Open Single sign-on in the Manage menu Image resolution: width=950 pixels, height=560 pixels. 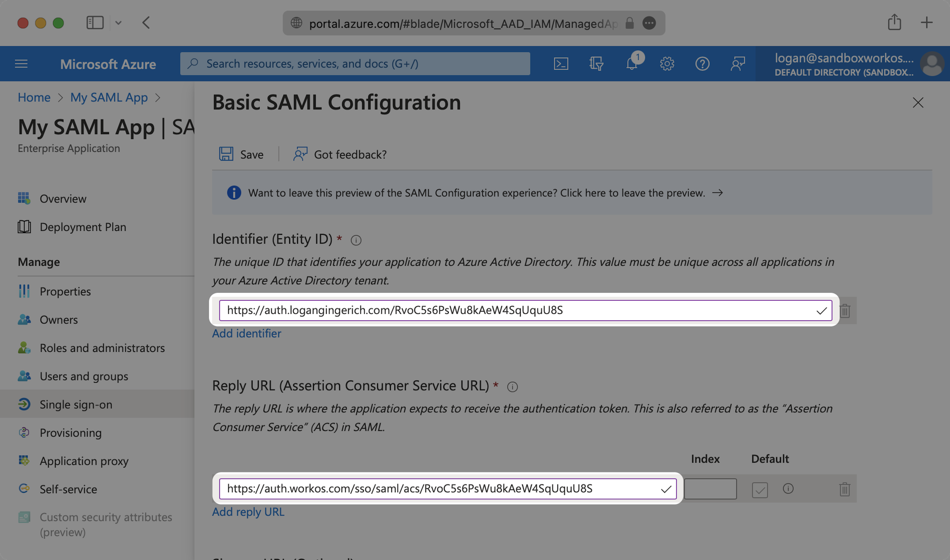point(76,404)
